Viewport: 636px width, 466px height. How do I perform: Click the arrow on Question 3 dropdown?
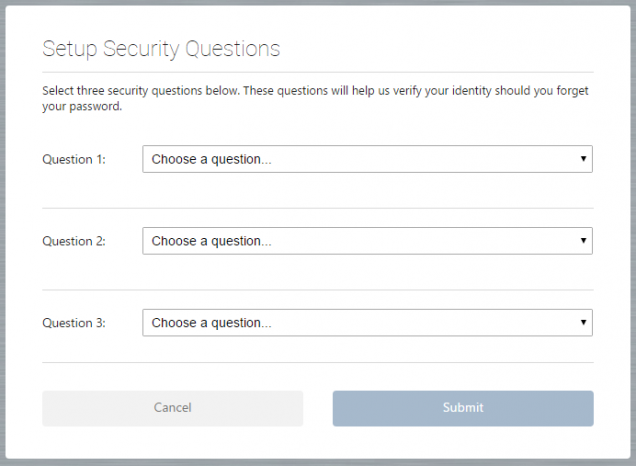coord(582,323)
